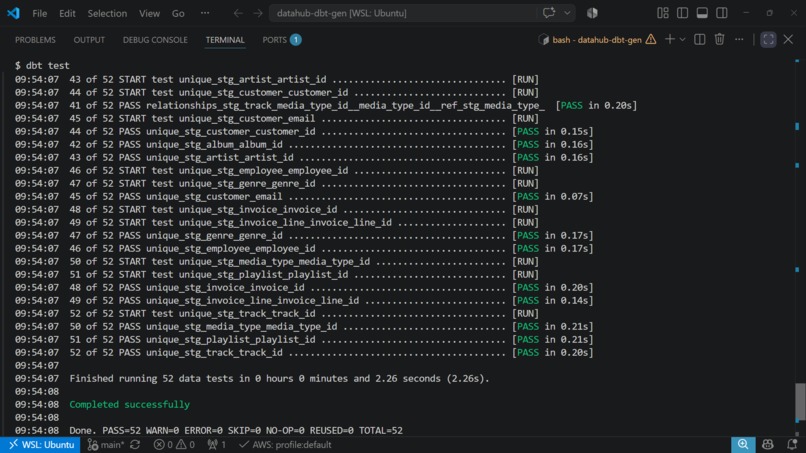Viewport: 806px width, 453px height.
Task: Open the Copilot chat icon
Action: (548, 13)
